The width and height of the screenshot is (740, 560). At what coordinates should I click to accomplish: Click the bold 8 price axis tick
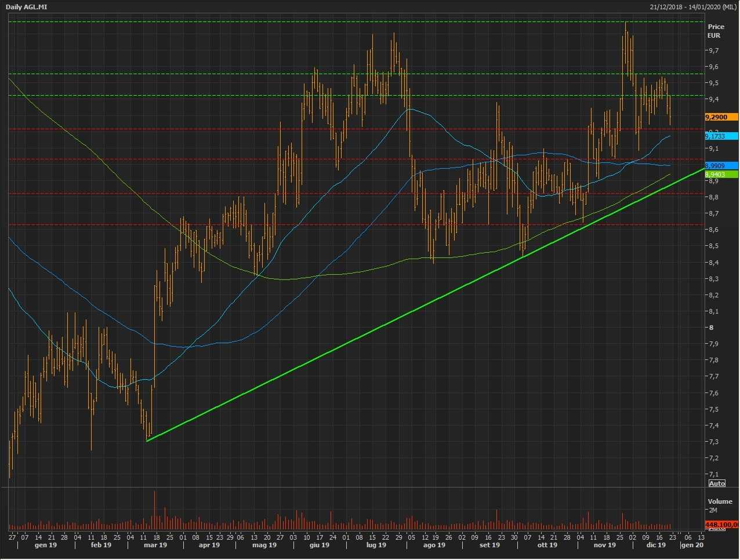click(712, 328)
